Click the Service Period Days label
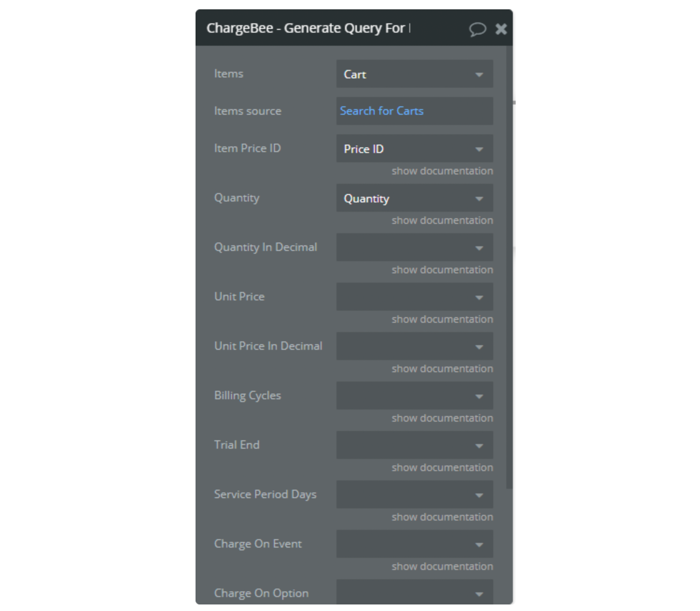700x611 pixels. (x=265, y=494)
